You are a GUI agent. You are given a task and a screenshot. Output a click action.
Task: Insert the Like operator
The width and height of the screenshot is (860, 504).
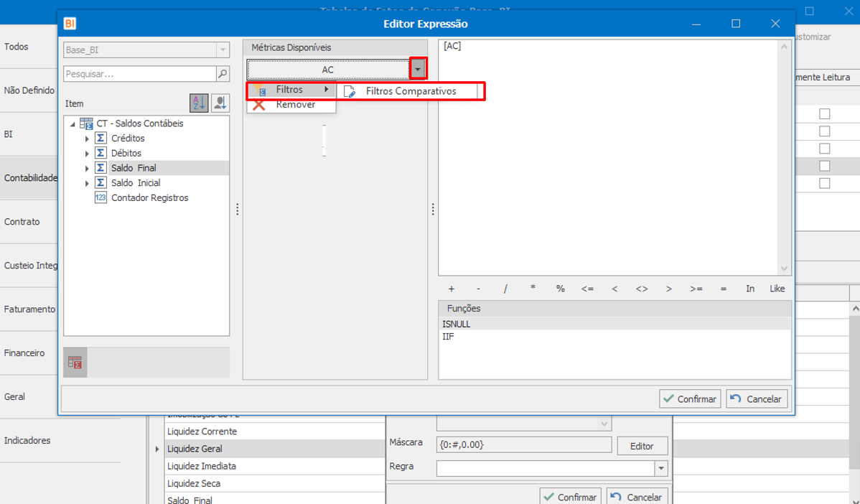coord(777,289)
